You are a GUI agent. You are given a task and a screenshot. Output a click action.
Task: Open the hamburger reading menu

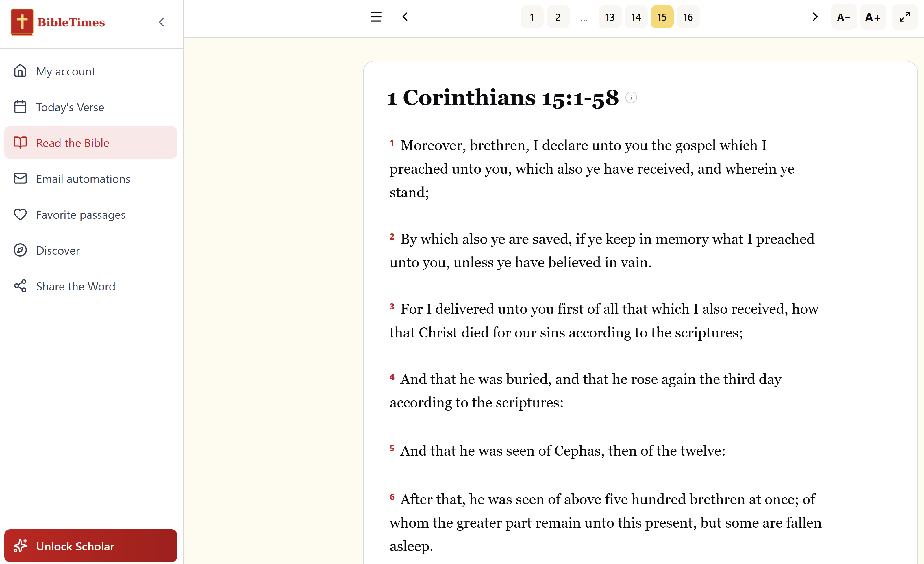click(x=376, y=17)
